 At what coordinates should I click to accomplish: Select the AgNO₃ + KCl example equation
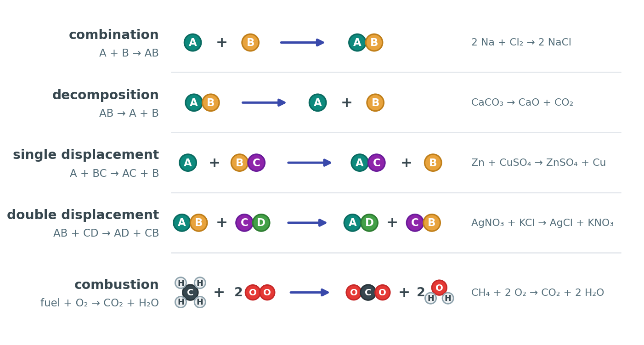(542, 223)
